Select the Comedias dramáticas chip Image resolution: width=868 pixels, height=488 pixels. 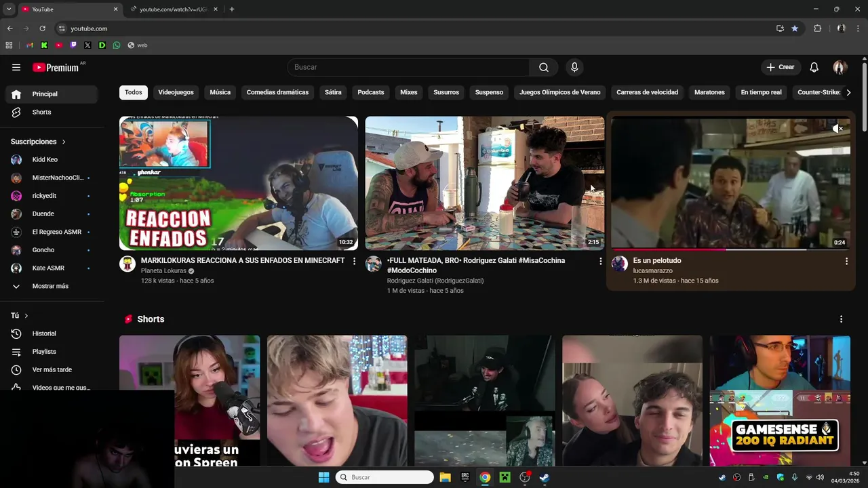pos(277,92)
